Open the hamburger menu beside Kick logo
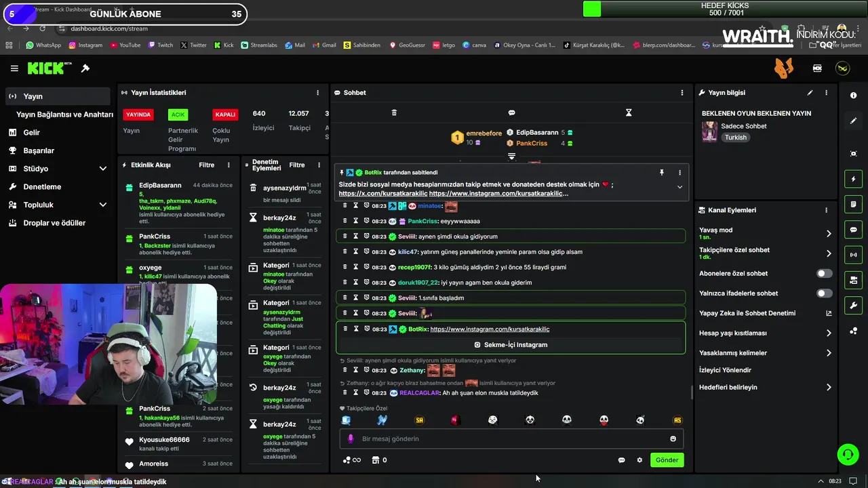Viewport: 868px width, 488px height. pos(14,68)
